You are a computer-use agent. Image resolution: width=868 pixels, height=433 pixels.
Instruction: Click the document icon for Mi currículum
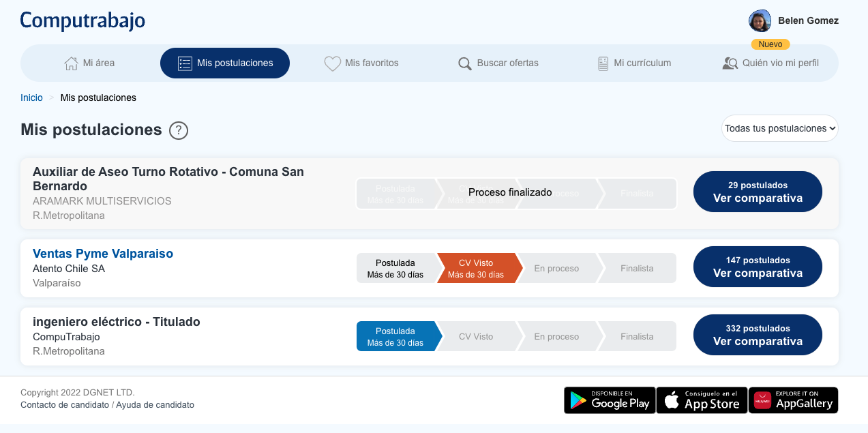coord(603,63)
